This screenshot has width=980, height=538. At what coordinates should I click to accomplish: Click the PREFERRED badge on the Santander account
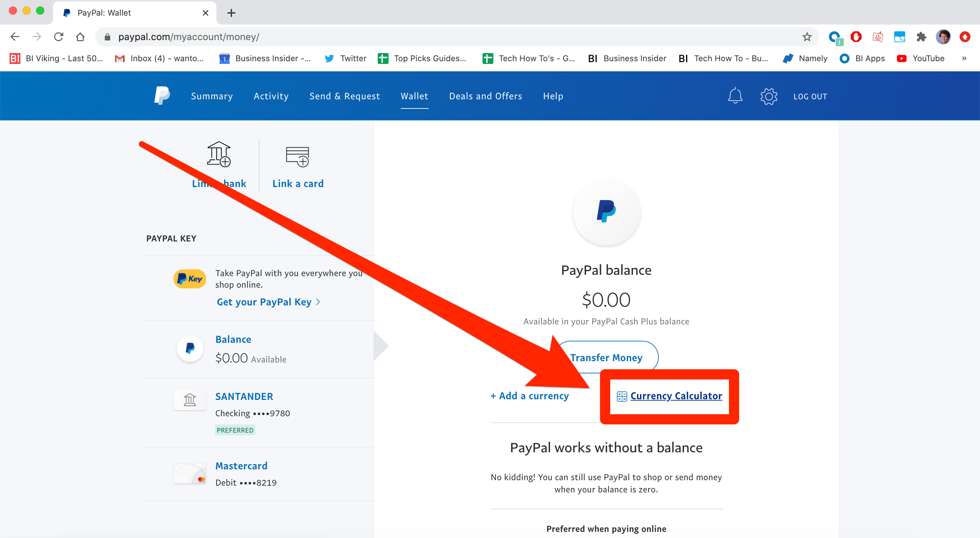click(x=235, y=430)
